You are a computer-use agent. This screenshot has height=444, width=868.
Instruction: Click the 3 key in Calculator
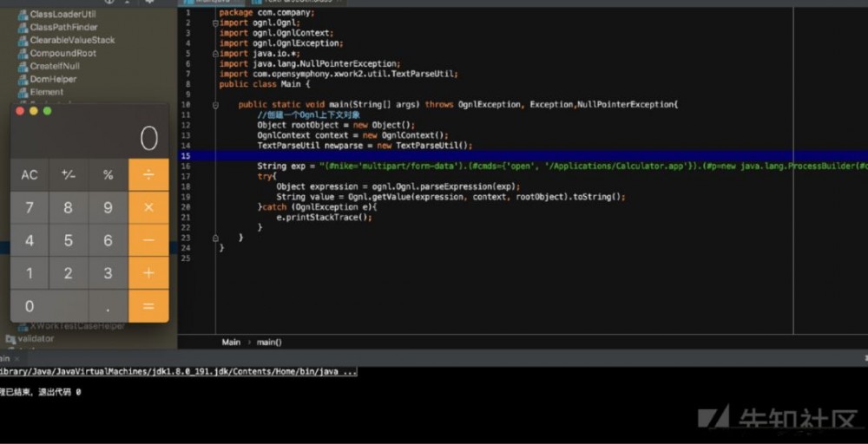(x=108, y=272)
